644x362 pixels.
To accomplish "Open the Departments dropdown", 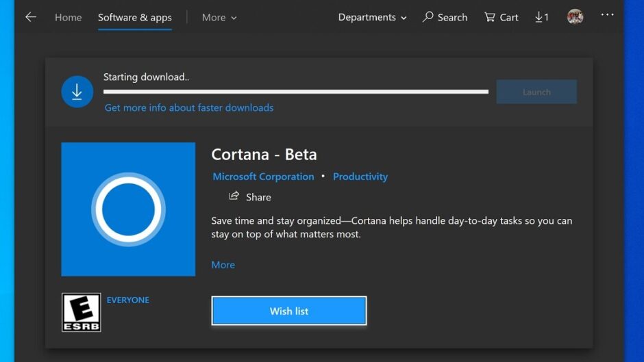I will coord(372,17).
